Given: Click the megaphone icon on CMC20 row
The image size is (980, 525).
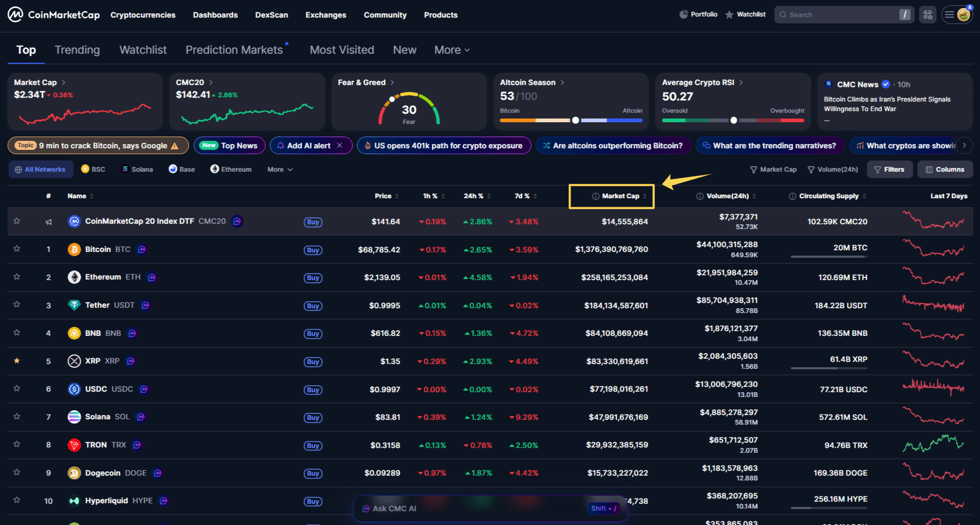Looking at the screenshot, I should tap(48, 222).
